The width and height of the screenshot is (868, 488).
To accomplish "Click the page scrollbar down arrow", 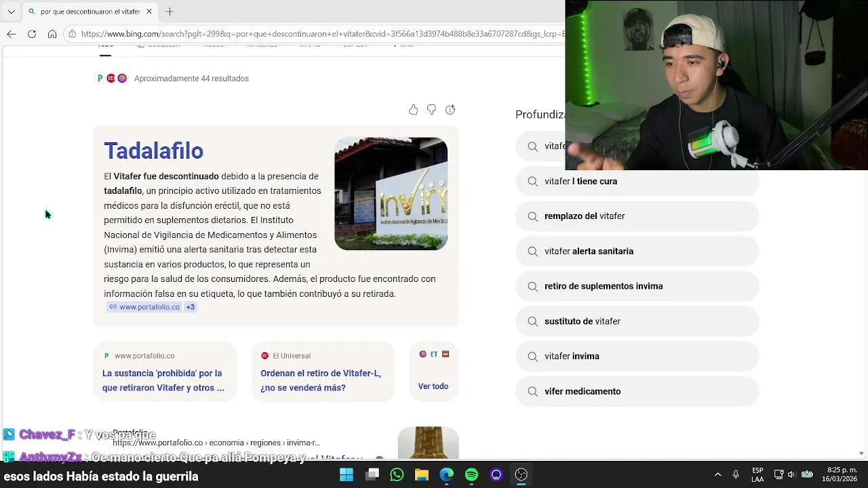I will (x=861, y=453).
